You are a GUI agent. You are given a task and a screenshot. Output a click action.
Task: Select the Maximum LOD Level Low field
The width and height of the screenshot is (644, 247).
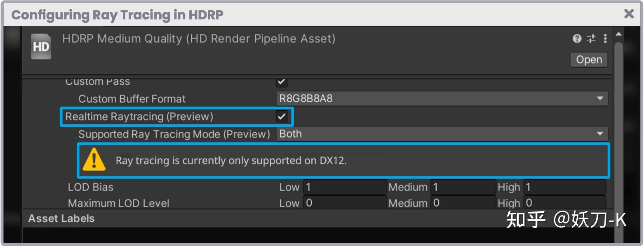tap(344, 203)
